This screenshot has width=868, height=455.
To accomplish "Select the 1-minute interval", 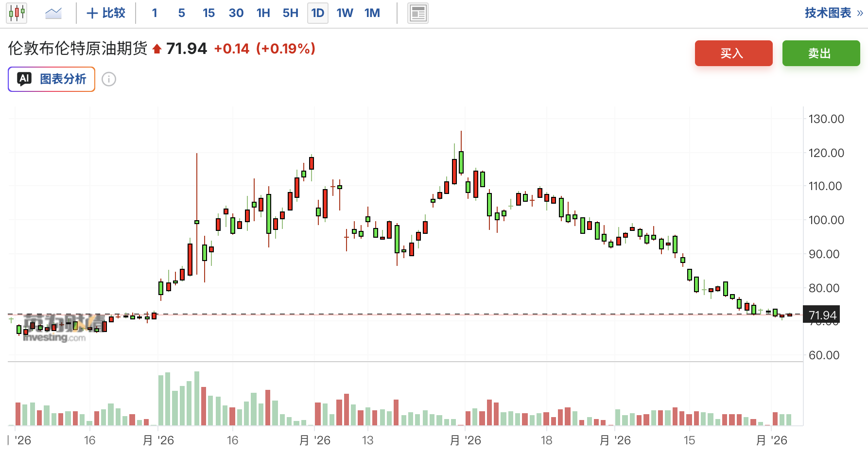I will pyautogui.click(x=155, y=13).
